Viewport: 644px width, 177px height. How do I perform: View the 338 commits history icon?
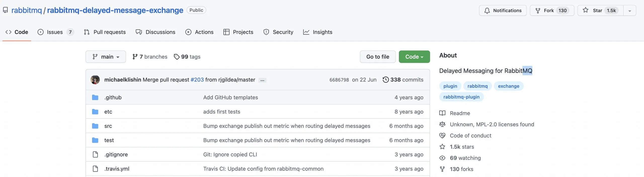pyautogui.click(x=385, y=80)
